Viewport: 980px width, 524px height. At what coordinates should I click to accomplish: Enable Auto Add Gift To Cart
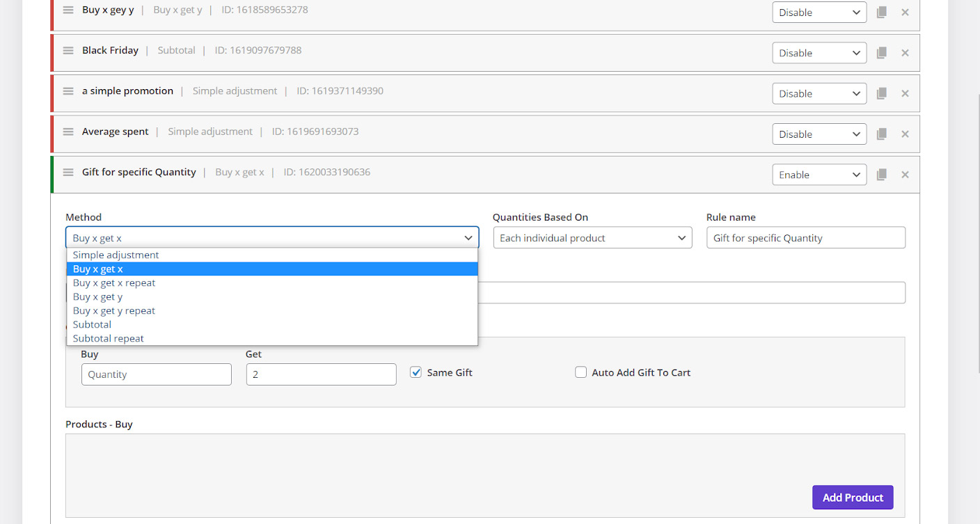click(580, 372)
